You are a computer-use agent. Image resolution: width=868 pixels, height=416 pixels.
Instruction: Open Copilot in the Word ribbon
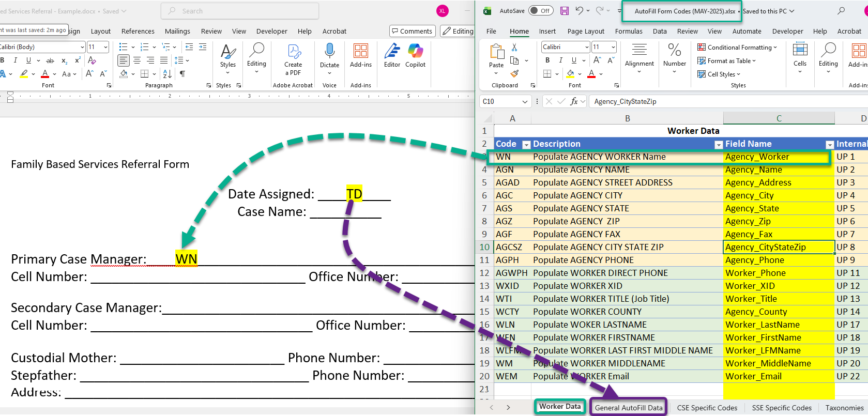pyautogui.click(x=415, y=55)
